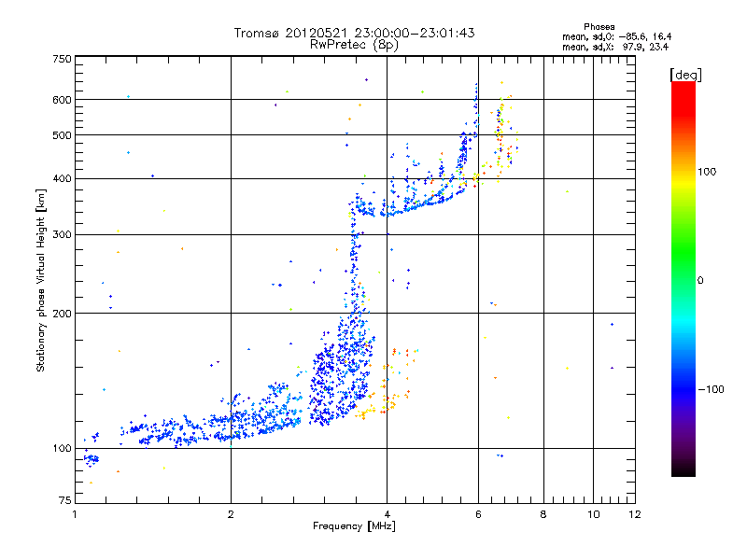Click the y-axis tick label '300'
The width and height of the screenshot is (747, 560).
(62, 235)
